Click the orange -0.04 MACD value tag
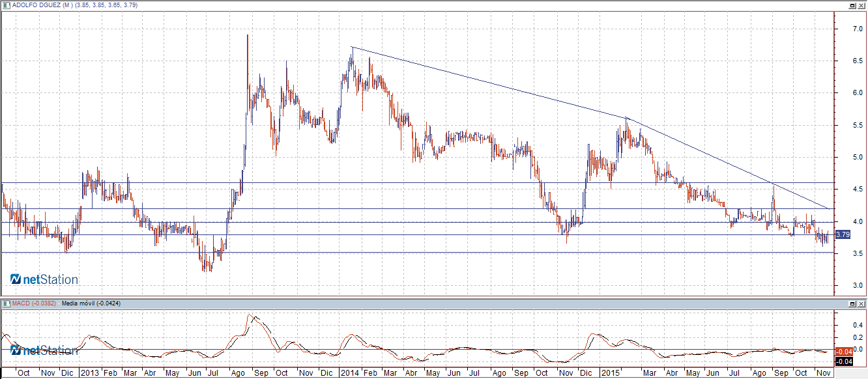Viewport: 868px width, 379px height. click(843, 352)
